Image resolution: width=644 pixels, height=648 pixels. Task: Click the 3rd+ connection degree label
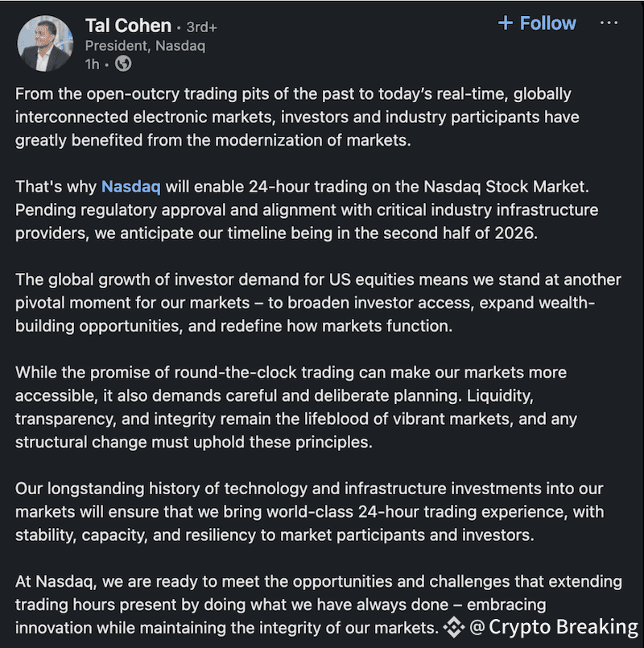201,27
